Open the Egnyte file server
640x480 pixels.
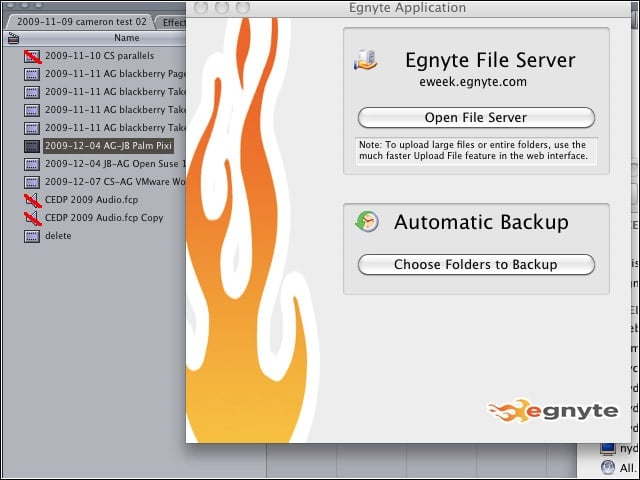coord(476,118)
